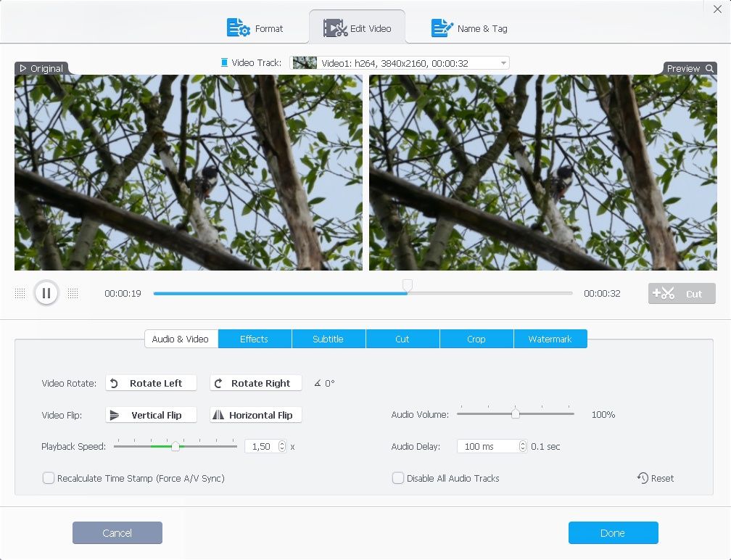Viewport: 731px width, 560px height.
Task: Click the 0.1 sec delay text
Action: pos(545,446)
